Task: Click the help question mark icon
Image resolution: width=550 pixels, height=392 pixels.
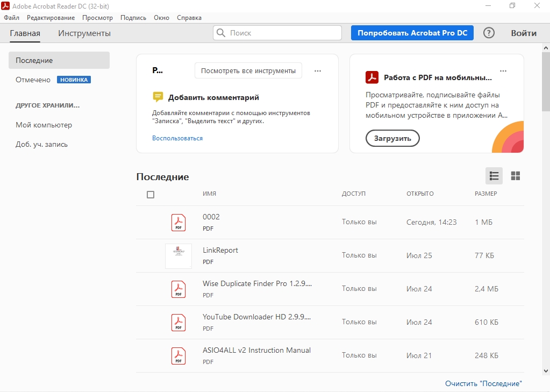Action: pyautogui.click(x=489, y=33)
